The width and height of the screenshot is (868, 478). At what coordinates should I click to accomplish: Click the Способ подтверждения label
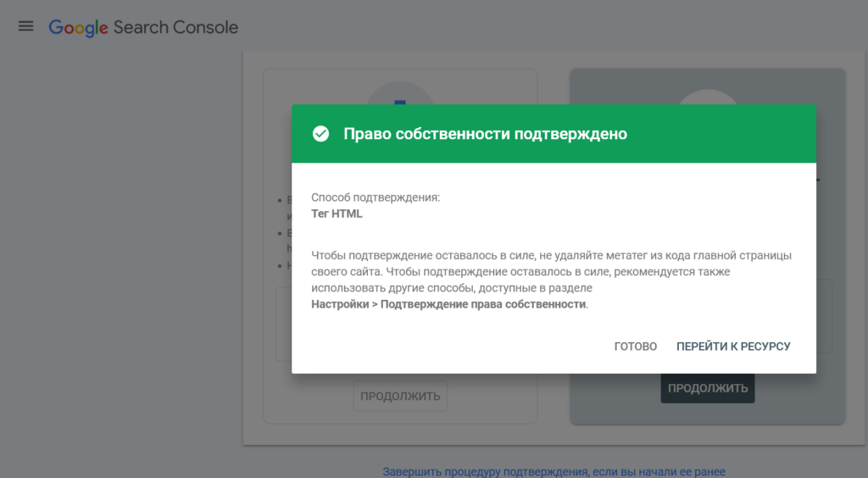[x=376, y=197]
